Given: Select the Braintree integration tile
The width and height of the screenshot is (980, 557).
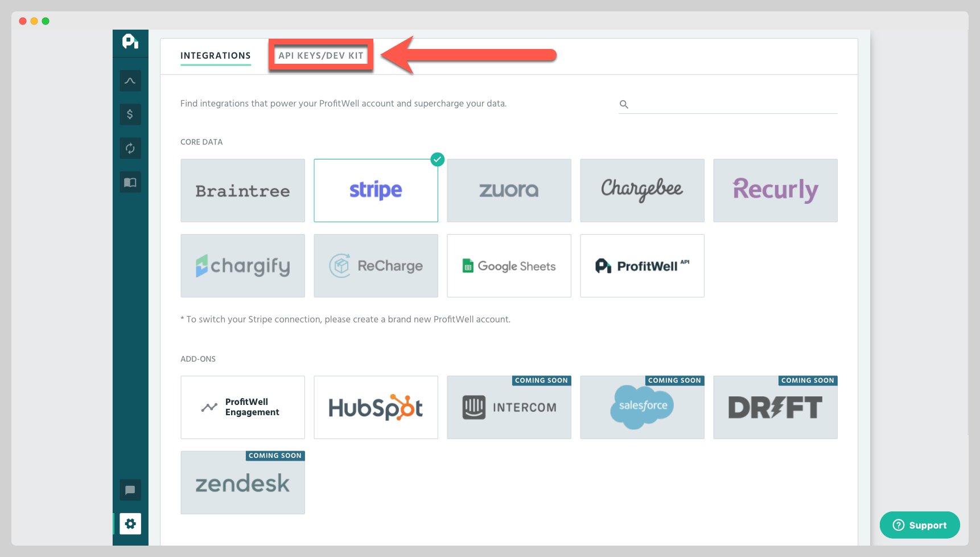Looking at the screenshot, I should (242, 191).
